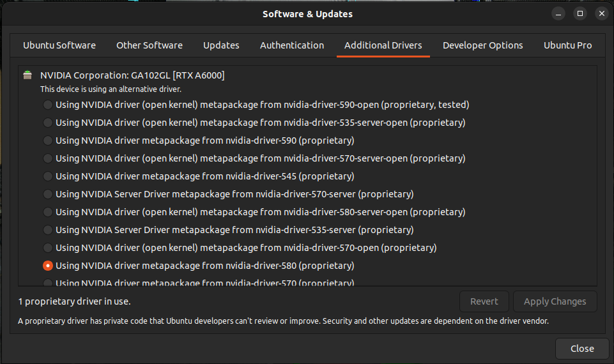Switch to the Other Software tab
Image resolution: width=614 pixels, height=364 pixels.
(150, 45)
